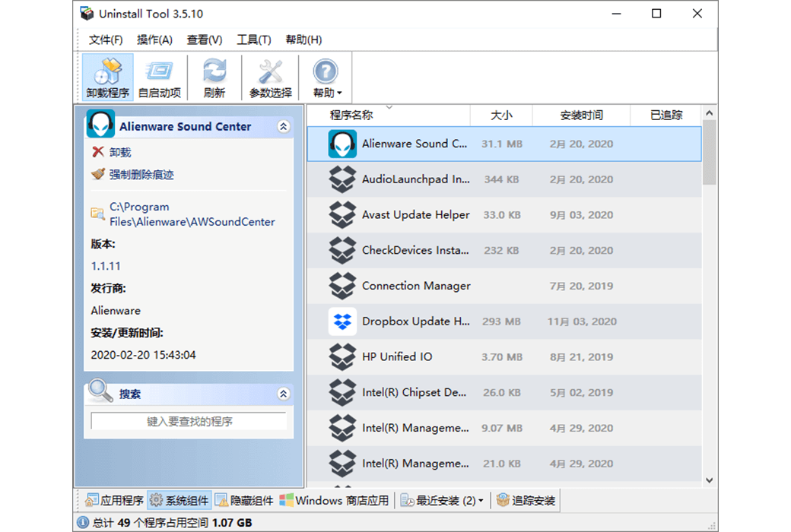Click Connection Manager row icon
The image size is (791, 532).
pos(342,286)
